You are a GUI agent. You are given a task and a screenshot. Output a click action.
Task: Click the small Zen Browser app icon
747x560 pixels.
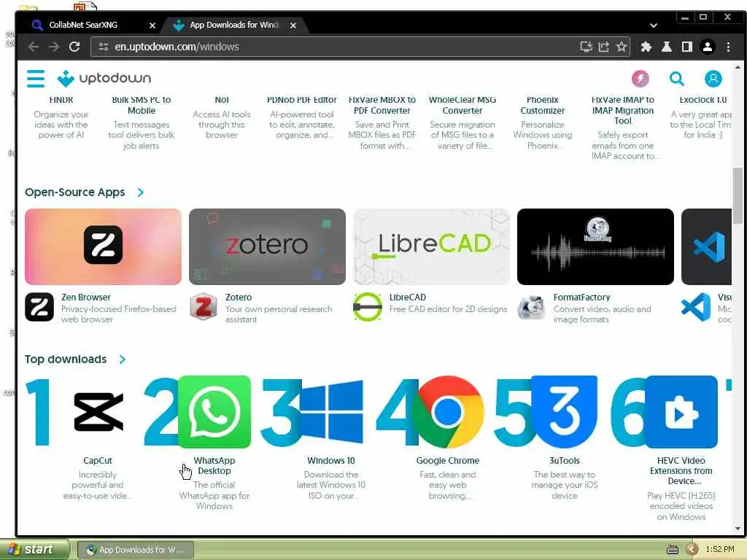[39, 307]
